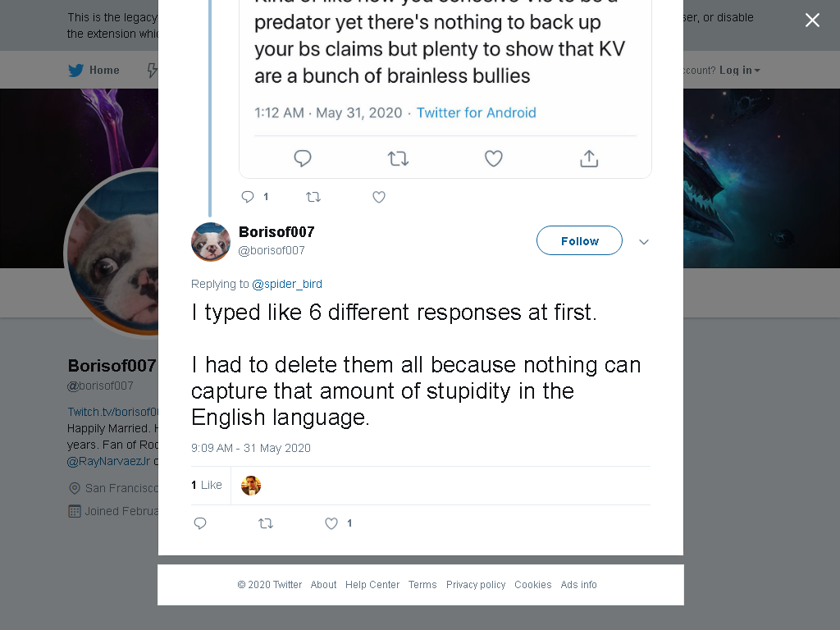Open Borisof007's small avatar in the tweet
This screenshot has height=630, width=840.
(x=211, y=242)
